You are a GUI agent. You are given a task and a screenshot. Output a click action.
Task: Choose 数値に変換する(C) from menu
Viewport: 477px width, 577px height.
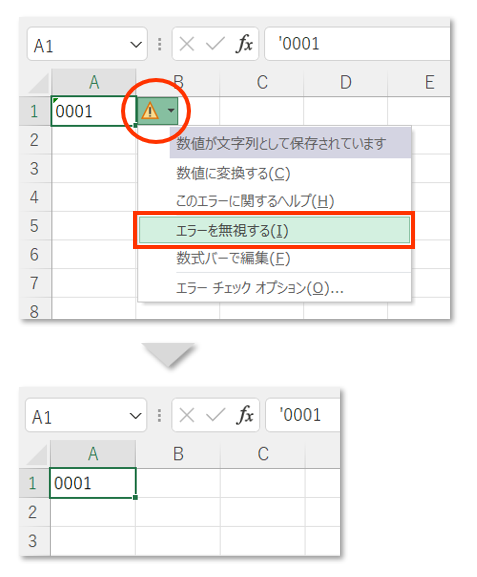point(233,173)
